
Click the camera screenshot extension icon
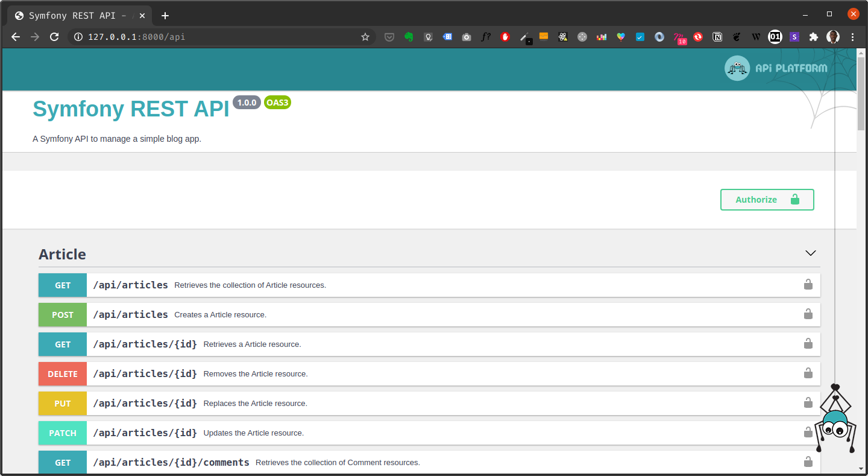467,37
